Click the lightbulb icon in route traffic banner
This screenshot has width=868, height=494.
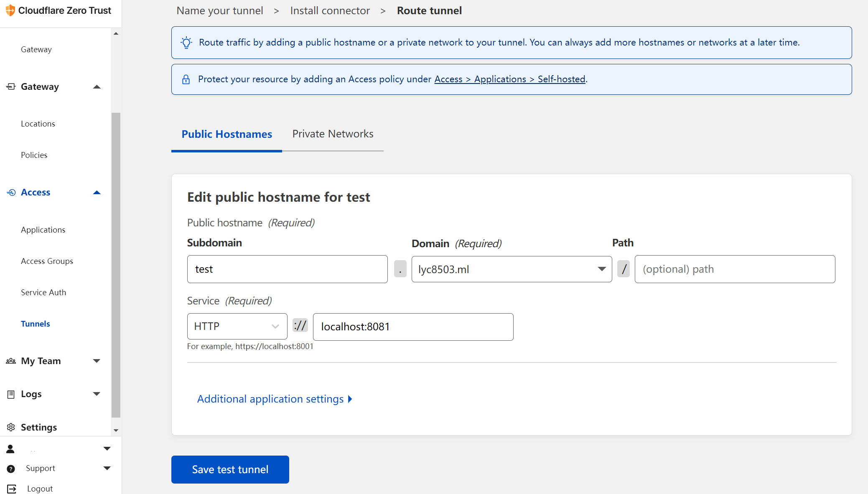pyautogui.click(x=186, y=42)
